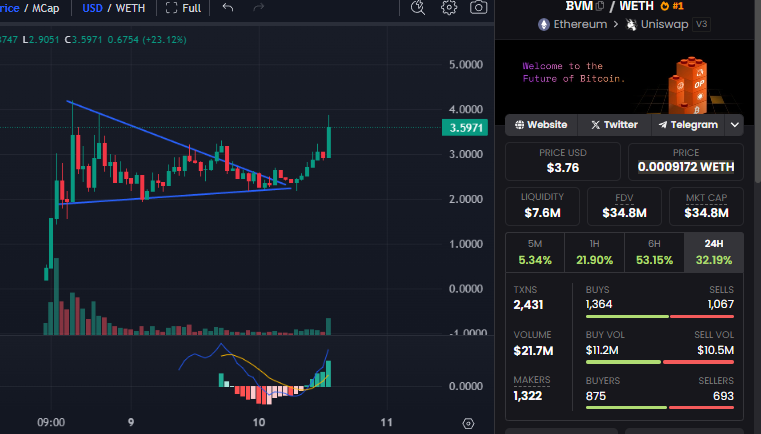Click the TXNS value 2,431
Image resolution: width=761 pixels, height=434 pixels.
[528, 305]
